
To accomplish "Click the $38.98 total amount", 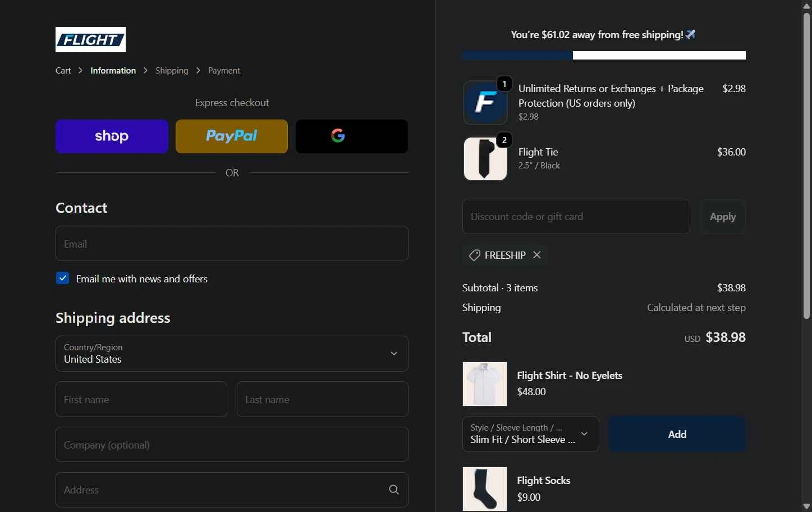I will 726,337.
